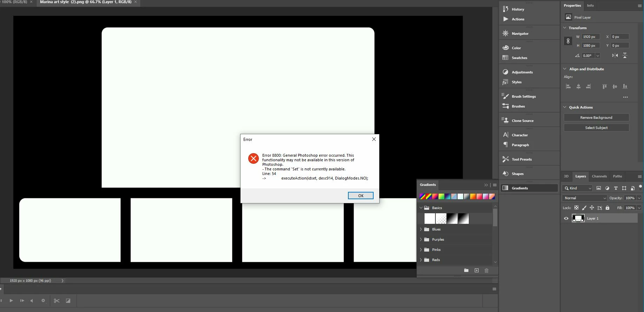Image resolution: width=644 pixels, height=312 pixels.
Task: Expand the Purples gradient folder
Action: 421,239
